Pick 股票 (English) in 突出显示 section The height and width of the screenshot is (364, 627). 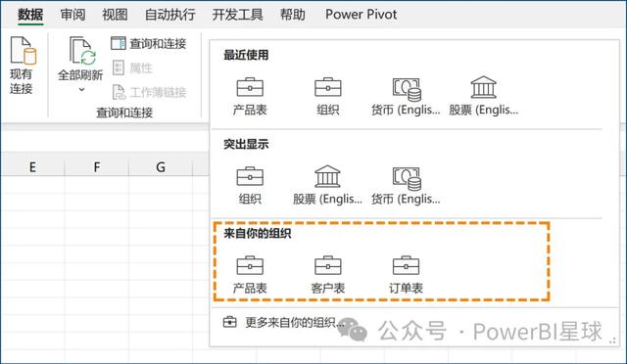click(328, 185)
